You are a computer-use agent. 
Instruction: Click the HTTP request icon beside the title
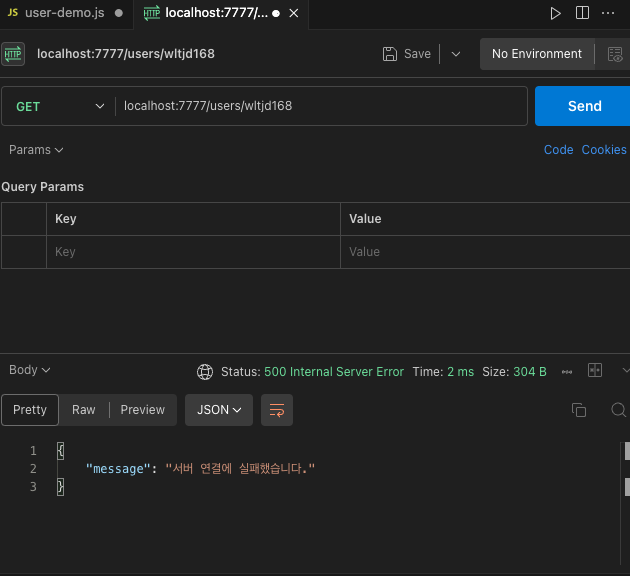click(x=13, y=54)
